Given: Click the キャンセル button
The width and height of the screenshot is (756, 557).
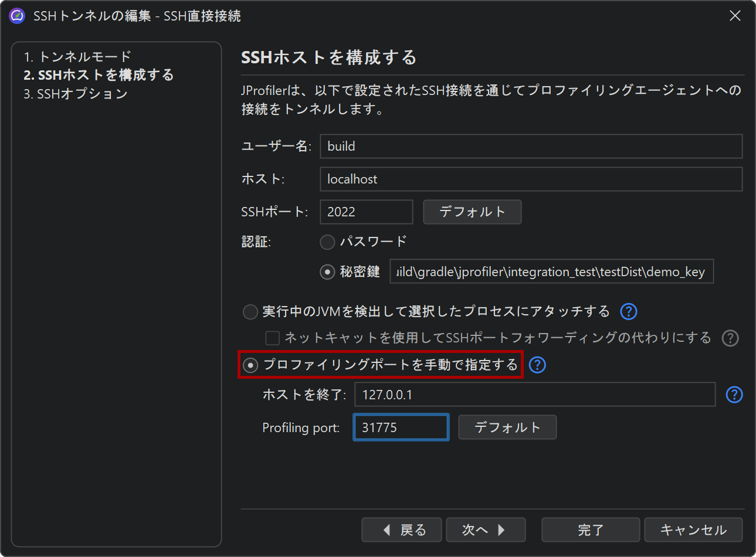Looking at the screenshot, I should (x=693, y=530).
